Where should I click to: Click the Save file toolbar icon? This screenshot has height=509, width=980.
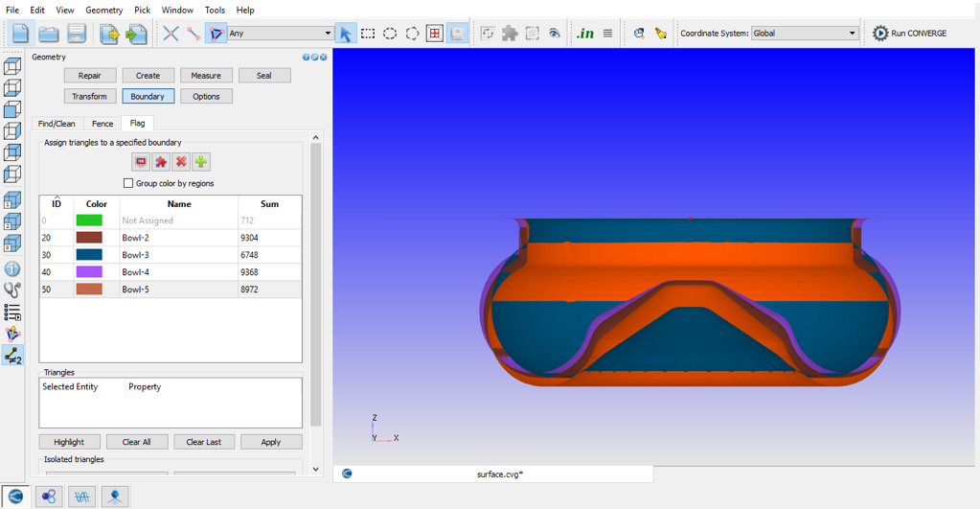tap(77, 34)
